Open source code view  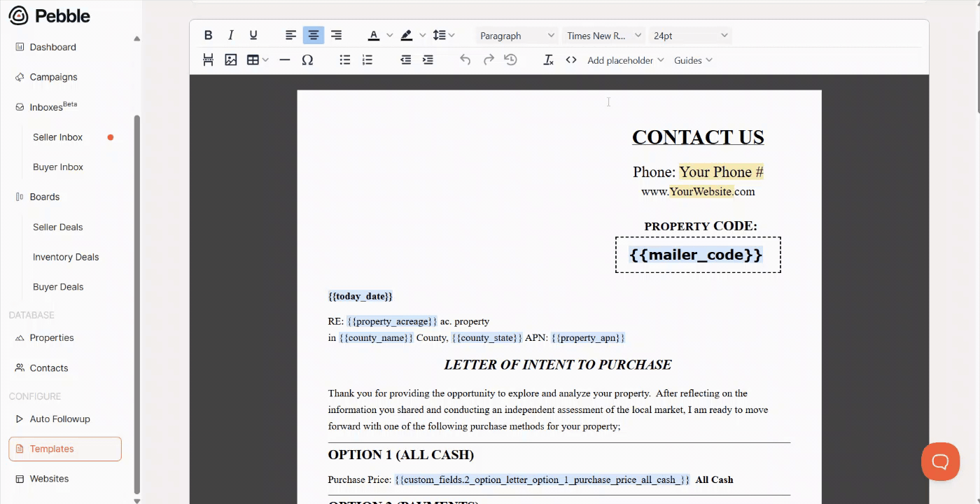[571, 60]
